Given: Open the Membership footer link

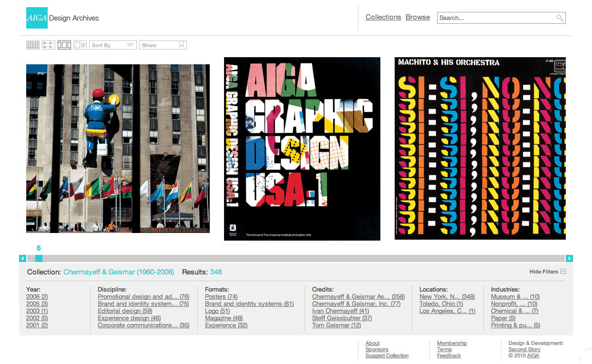Looking at the screenshot, I should (452, 343).
